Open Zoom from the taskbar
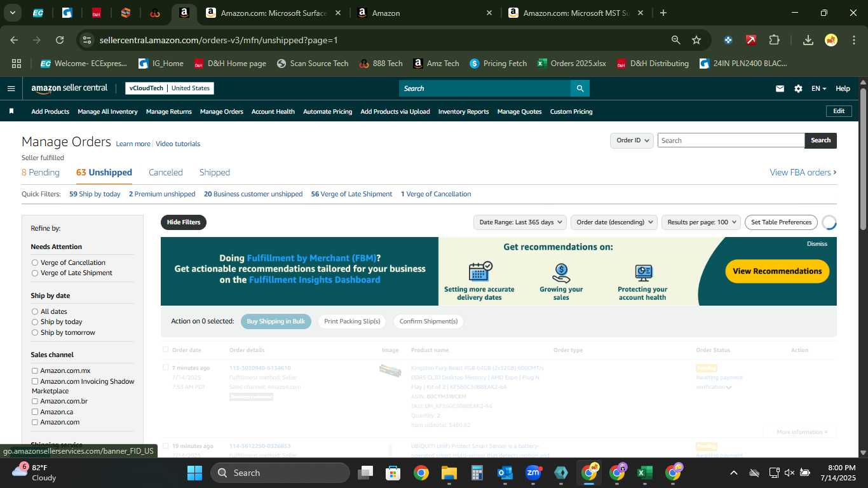The height and width of the screenshot is (488, 868). pos(533,473)
